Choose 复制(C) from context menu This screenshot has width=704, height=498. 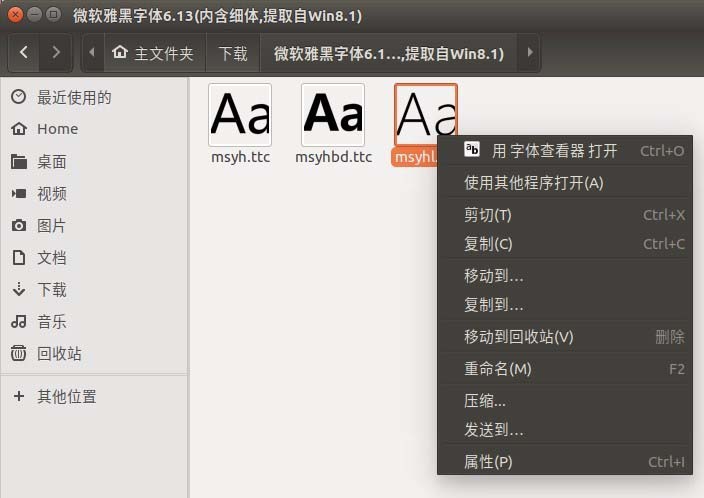click(x=565, y=244)
